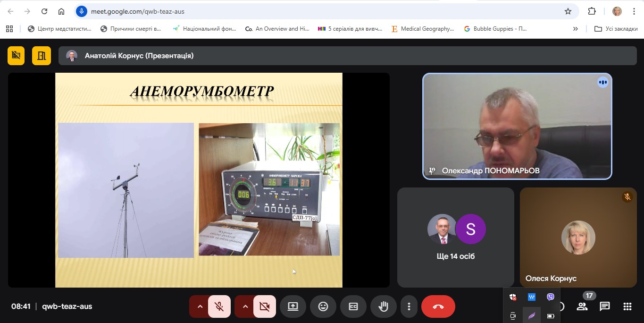Open the people list showing 17 participants
Image resolution: width=644 pixels, height=323 pixels.
(x=582, y=306)
